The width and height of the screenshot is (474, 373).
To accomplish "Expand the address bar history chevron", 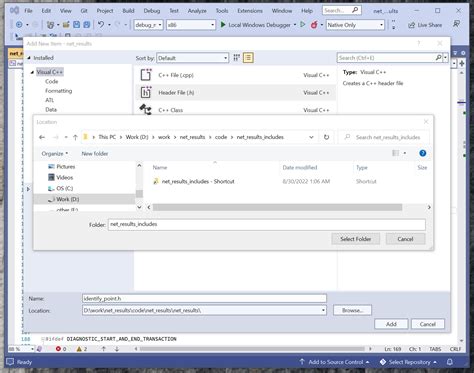I will (311, 137).
